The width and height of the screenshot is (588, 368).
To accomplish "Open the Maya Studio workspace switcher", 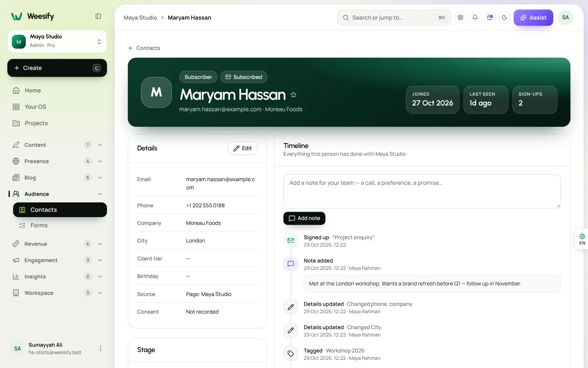I will 57,41.
